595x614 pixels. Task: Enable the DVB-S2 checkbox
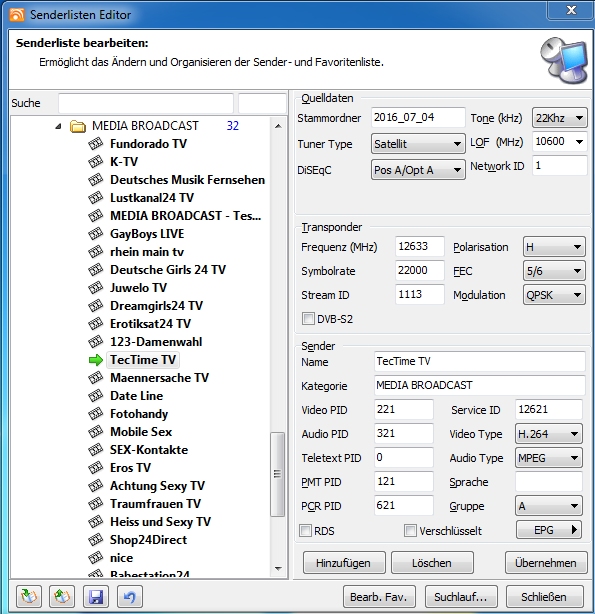[308, 319]
